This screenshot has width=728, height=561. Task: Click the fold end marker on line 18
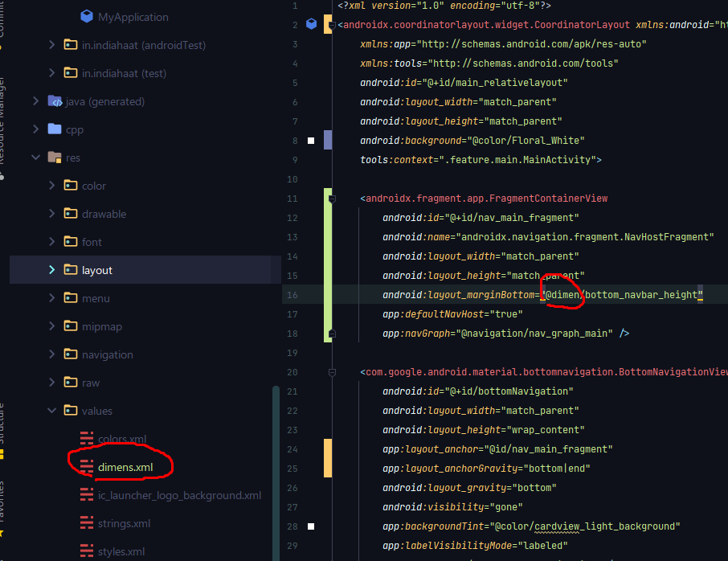(x=332, y=334)
